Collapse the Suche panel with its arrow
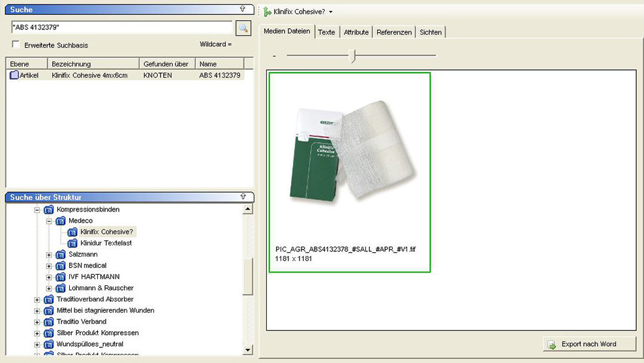Viewport: 644px width, 363px height. click(x=242, y=8)
